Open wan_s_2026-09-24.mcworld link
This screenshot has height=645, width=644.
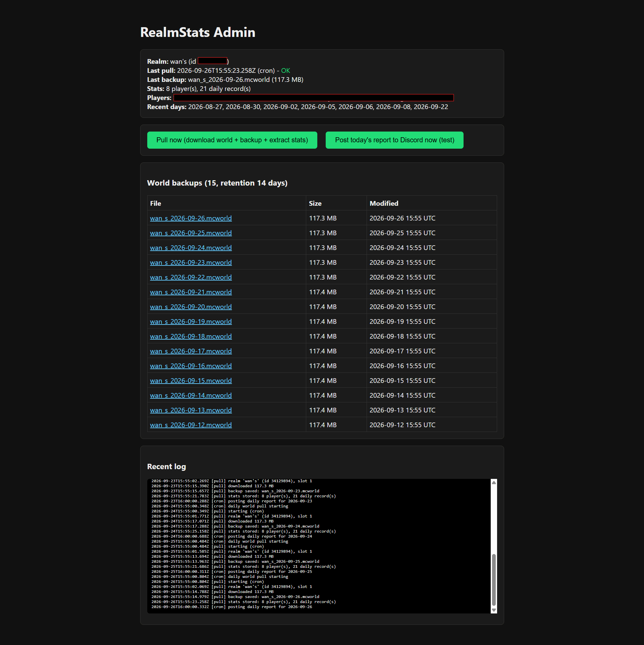(x=191, y=248)
